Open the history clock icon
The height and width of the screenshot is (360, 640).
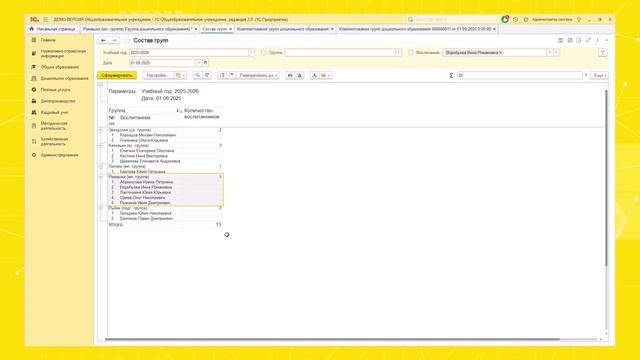click(516, 20)
